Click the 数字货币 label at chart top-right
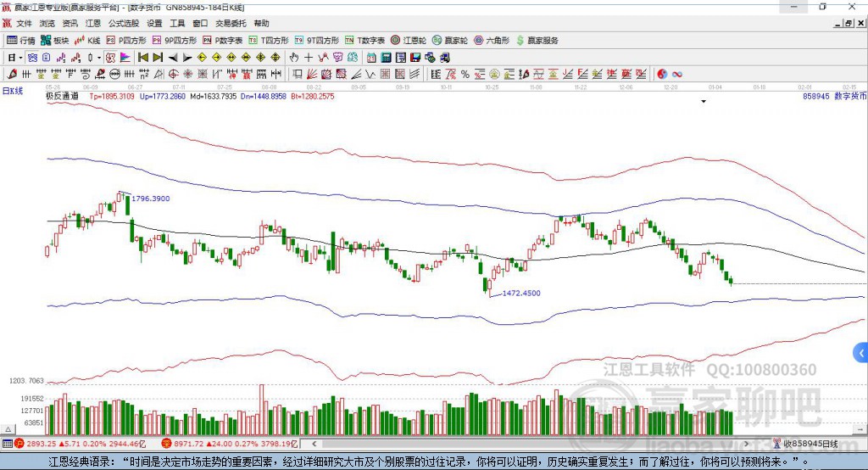Viewport: 868px width, 470px height. point(850,97)
